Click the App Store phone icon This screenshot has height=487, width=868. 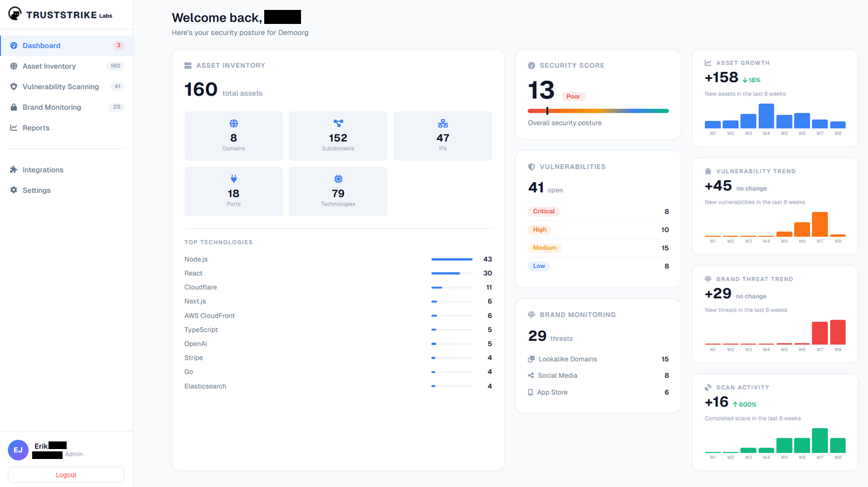pos(530,392)
